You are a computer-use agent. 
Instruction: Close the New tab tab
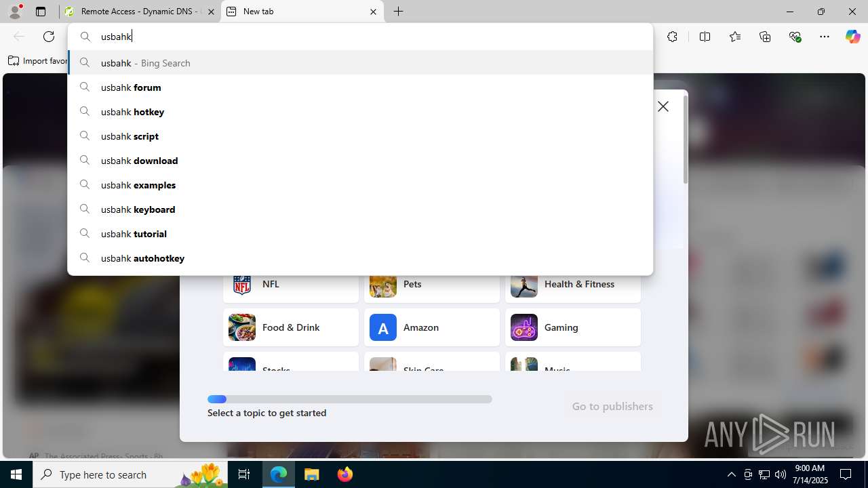coord(373,12)
